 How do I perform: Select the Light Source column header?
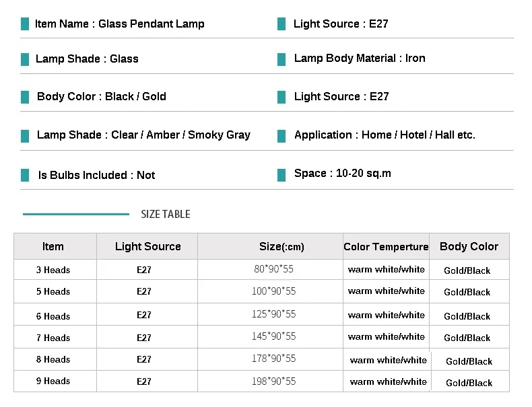(147, 246)
